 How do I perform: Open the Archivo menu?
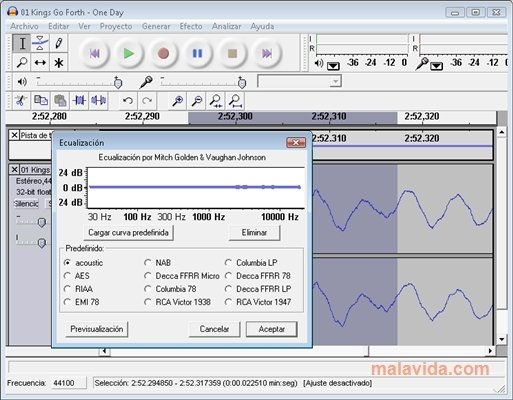[x=24, y=26]
